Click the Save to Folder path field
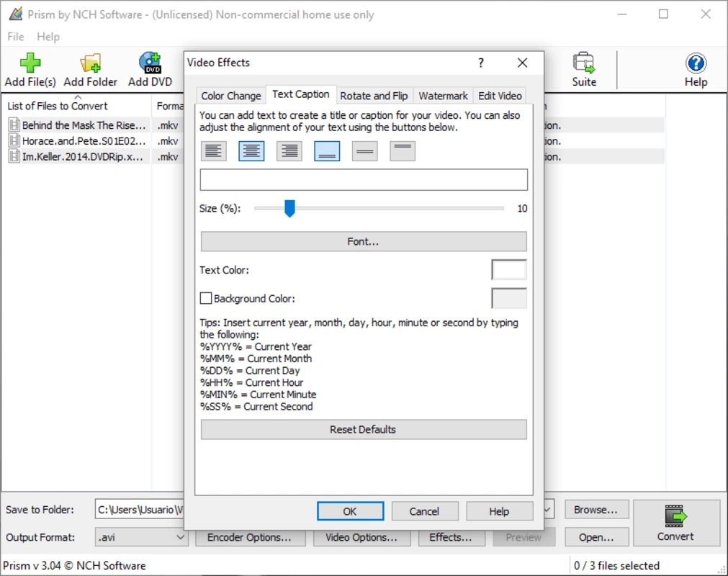The width and height of the screenshot is (728, 576). pos(140,510)
